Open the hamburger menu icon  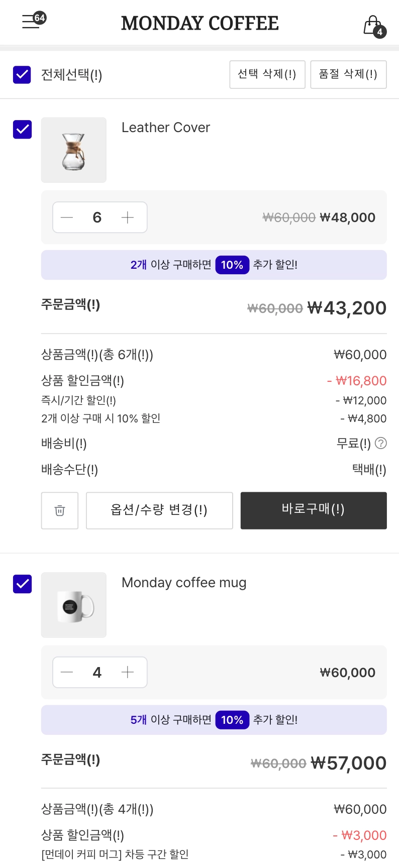click(31, 22)
